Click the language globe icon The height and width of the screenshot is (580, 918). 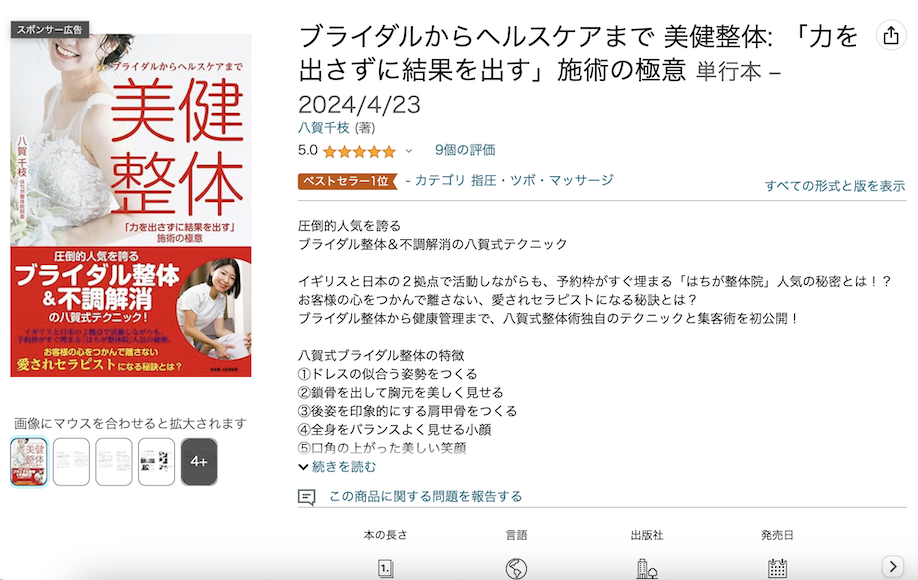(x=516, y=568)
